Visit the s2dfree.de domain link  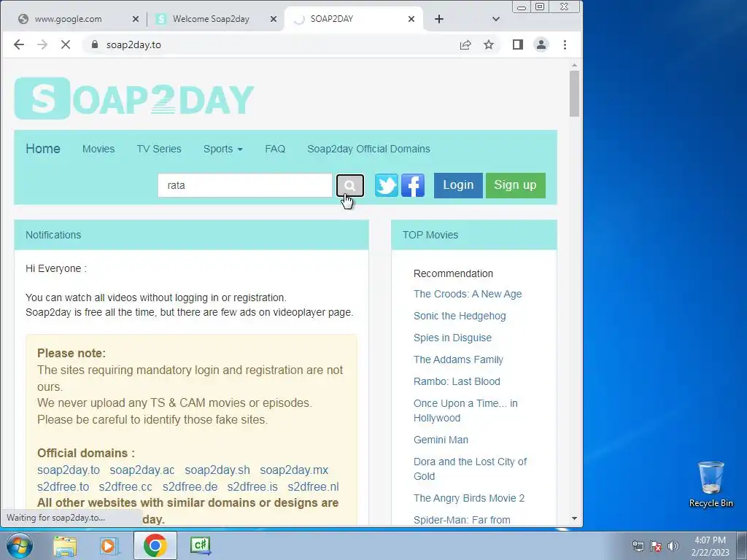tap(190, 486)
